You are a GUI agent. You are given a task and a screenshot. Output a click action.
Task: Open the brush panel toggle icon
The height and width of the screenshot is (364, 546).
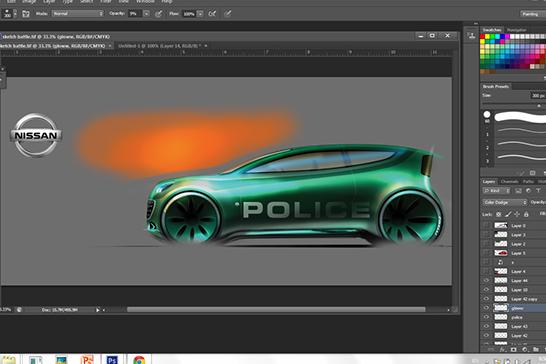[26, 14]
